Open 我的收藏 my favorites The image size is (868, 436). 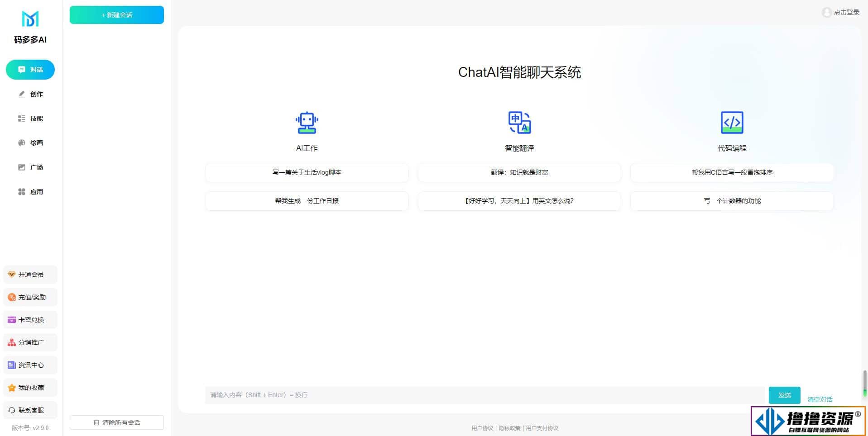(x=30, y=388)
